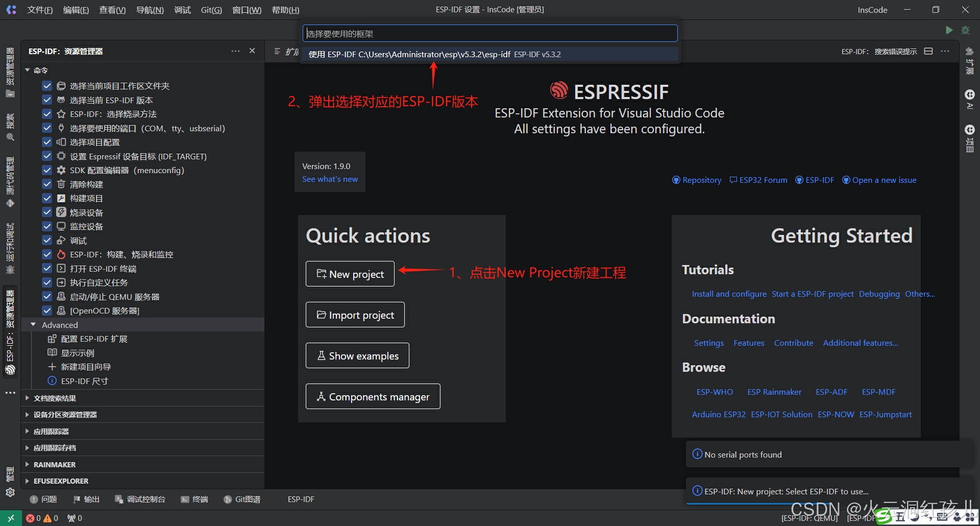Uncheck select current ESP-IDF version
Screen dimensions: 980x526
pos(47,100)
